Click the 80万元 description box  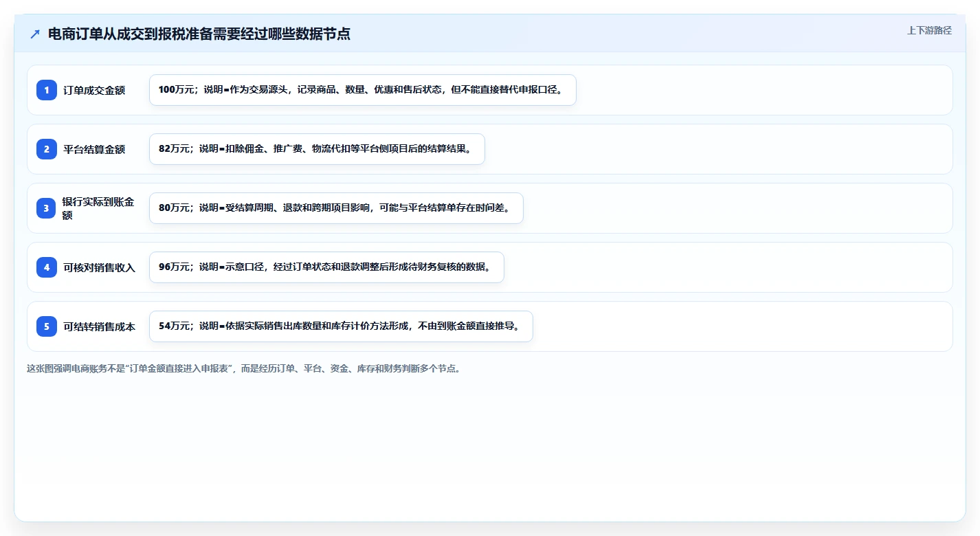coord(336,208)
